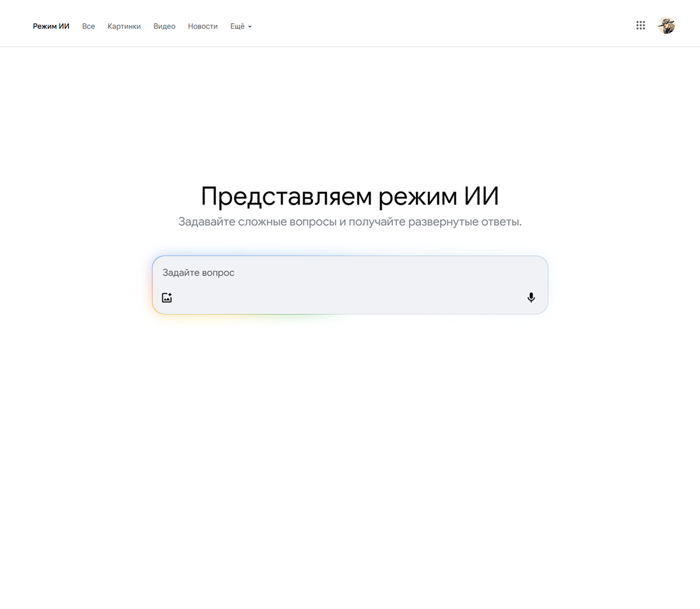Switch to the Все results tab

[x=88, y=26]
